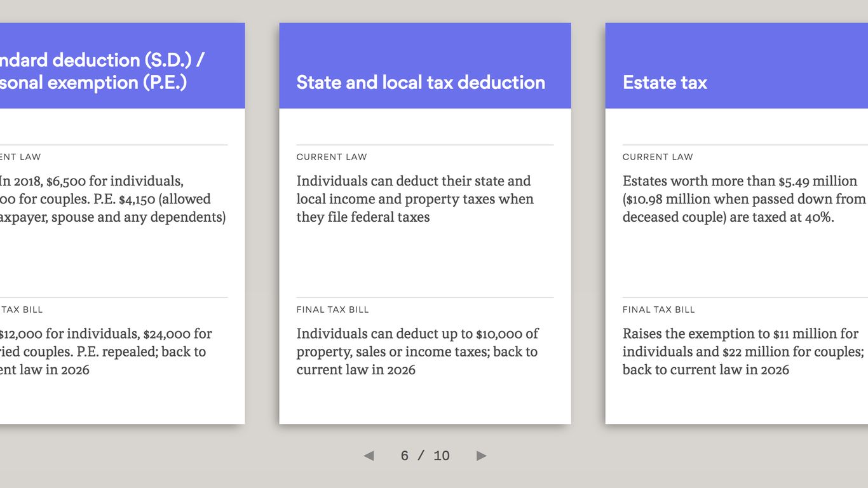Click the Standard deduction / Personal exemption header
Image resolution: width=868 pixels, height=488 pixels.
click(x=102, y=71)
